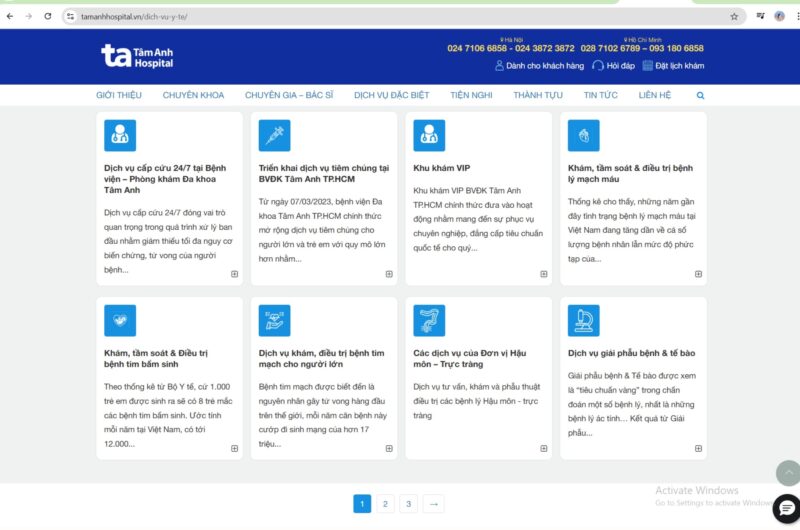
Task: Click the vascular disease service icon
Action: pyautogui.click(x=583, y=135)
